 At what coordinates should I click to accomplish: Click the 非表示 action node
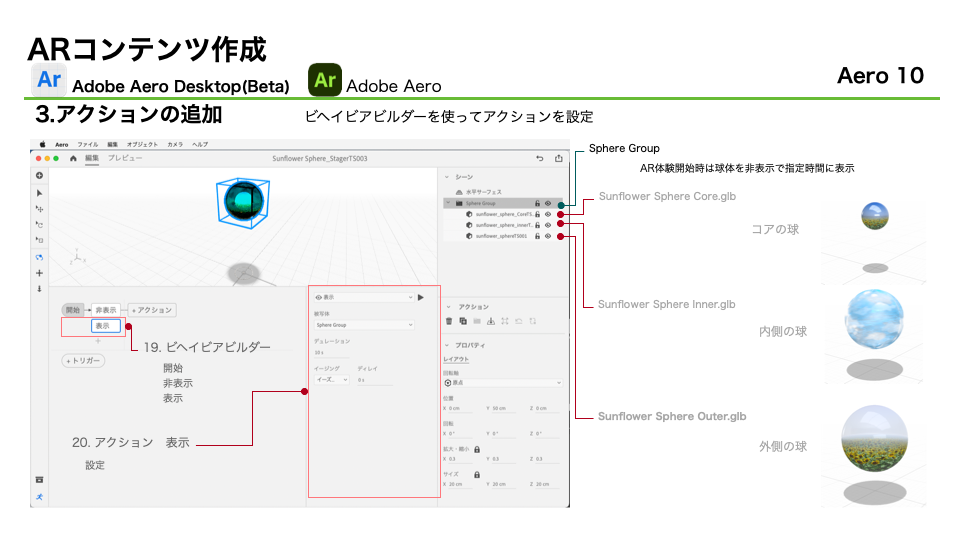[x=106, y=310]
